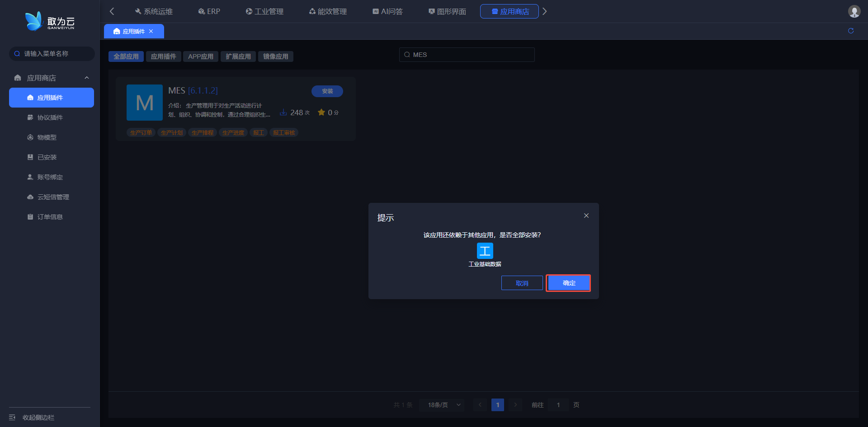Click 收起侧边栏 collapse sidebar icon

tap(12, 418)
